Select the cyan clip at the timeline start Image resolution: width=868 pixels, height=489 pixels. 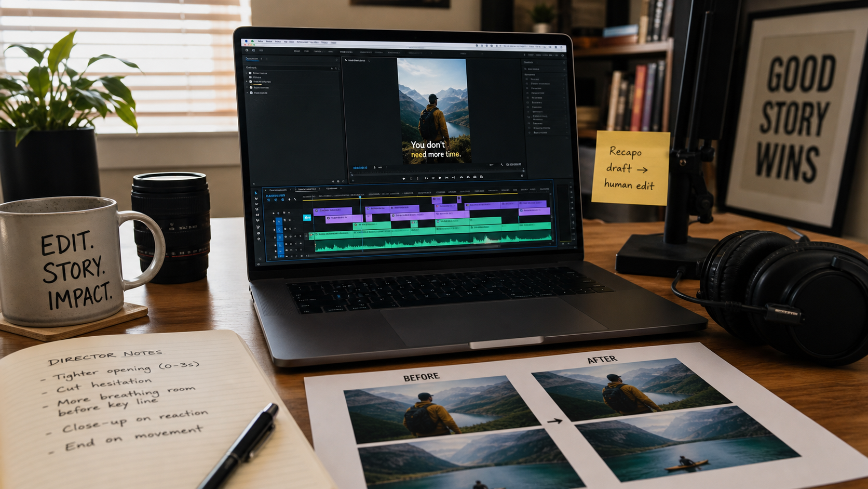[307, 218]
